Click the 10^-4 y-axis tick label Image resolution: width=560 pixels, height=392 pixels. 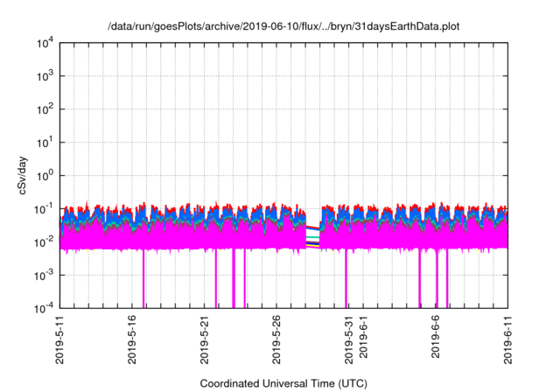[44, 308]
